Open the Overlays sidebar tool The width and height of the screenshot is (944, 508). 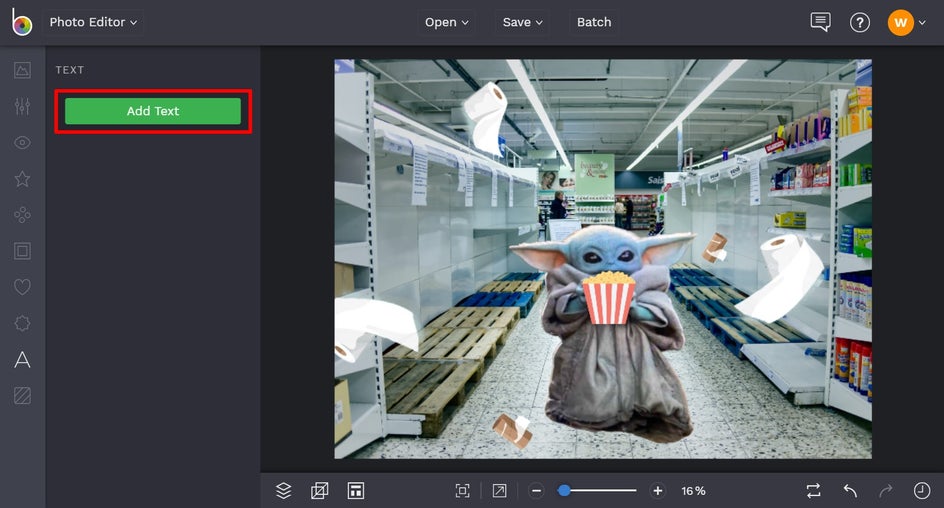point(22,323)
